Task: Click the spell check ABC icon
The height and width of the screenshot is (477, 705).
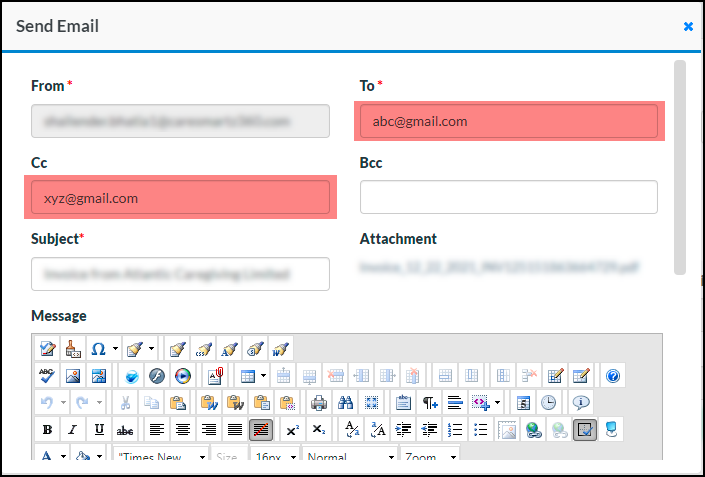Action: click(x=47, y=376)
